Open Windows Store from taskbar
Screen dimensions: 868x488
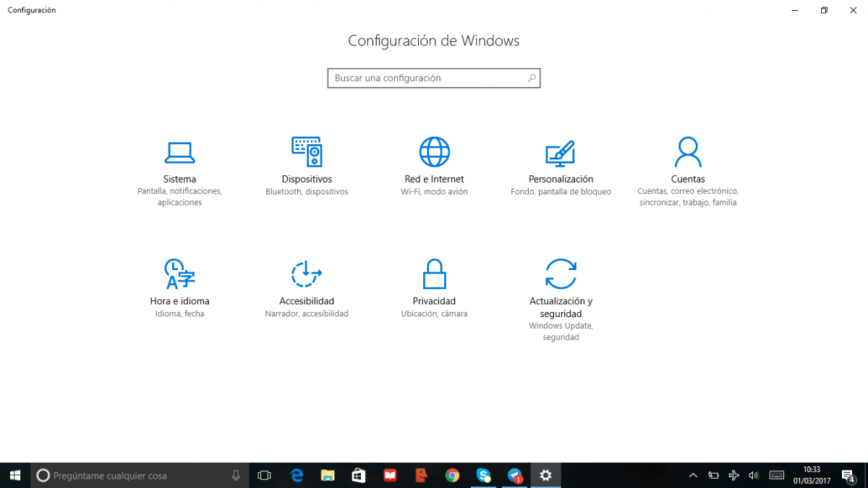(359, 476)
